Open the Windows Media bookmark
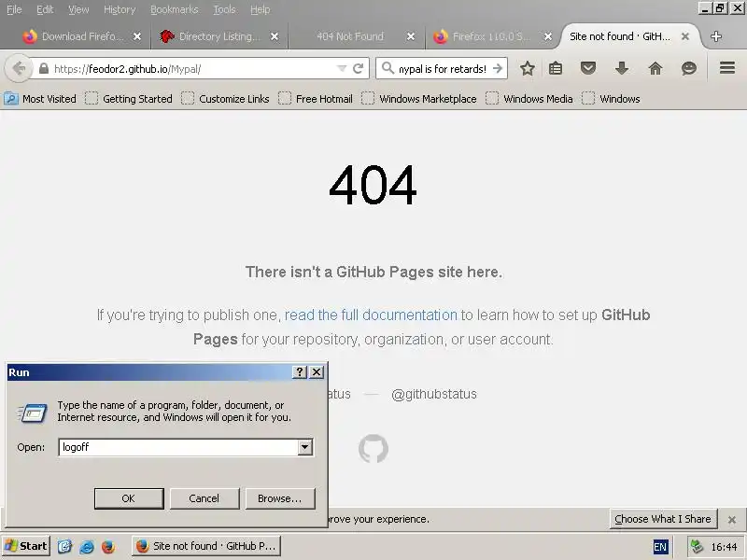The height and width of the screenshot is (560, 747). click(x=529, y=99)
